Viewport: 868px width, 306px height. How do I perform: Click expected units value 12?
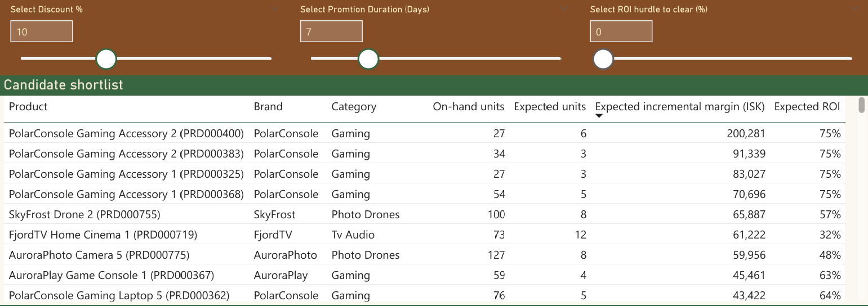580,235
